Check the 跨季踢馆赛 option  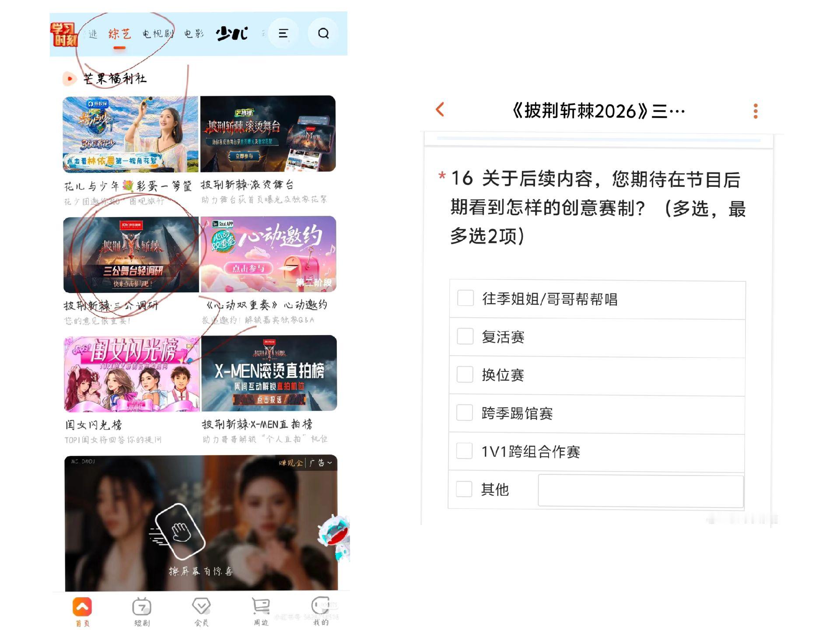465,413
